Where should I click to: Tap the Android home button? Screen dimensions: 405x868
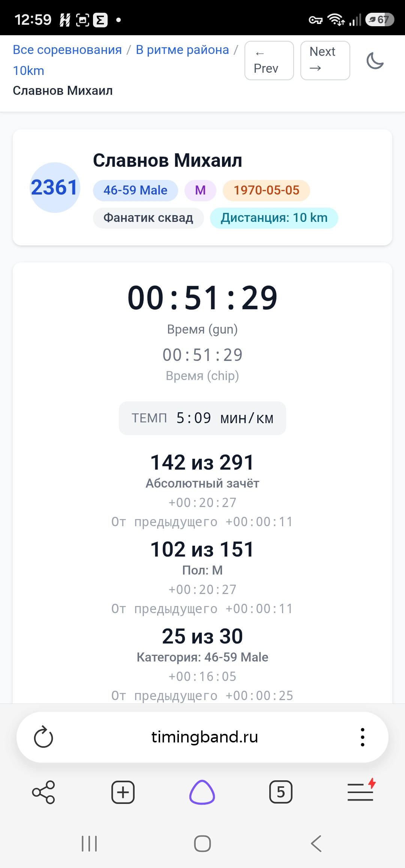pyautogui.click(x=202, y=844)
